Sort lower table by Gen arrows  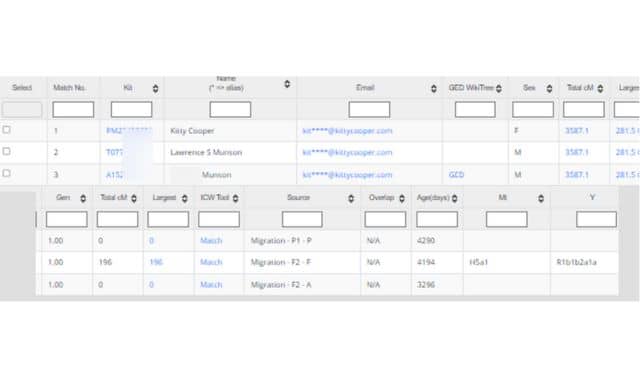(83, 198)
